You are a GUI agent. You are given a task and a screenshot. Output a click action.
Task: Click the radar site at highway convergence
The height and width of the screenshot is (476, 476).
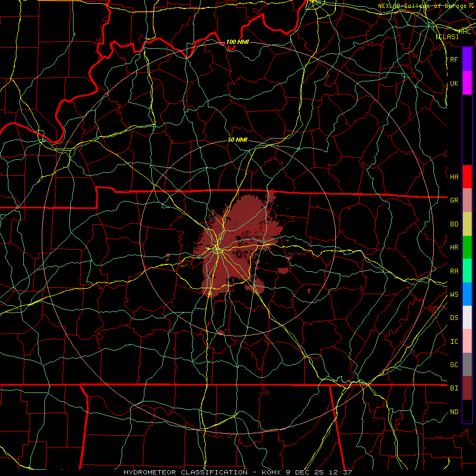(217, 249)
